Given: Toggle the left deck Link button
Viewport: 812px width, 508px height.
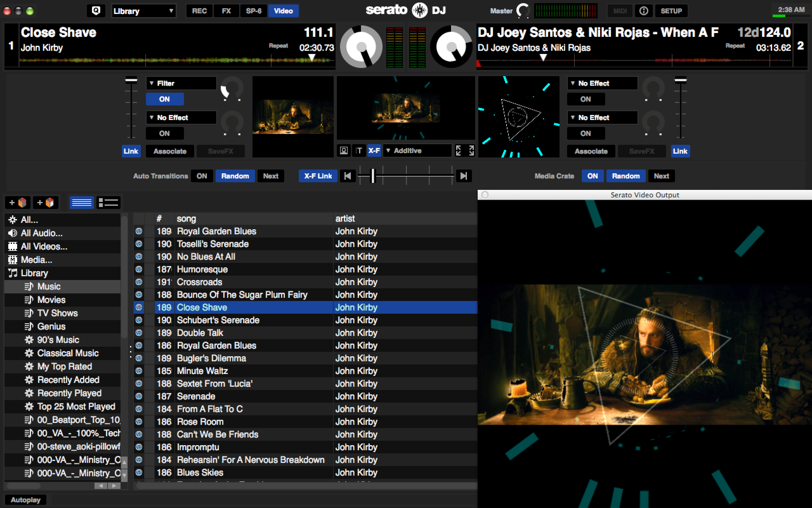Looking at the screenshot, I should tap(131, 151).
